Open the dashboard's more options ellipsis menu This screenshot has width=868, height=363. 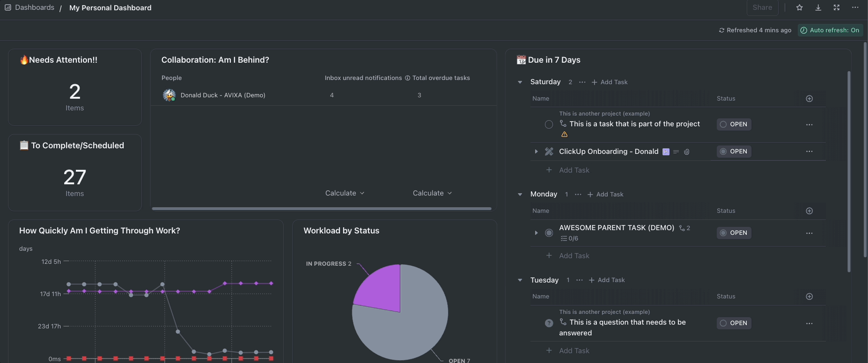point(855,7)
